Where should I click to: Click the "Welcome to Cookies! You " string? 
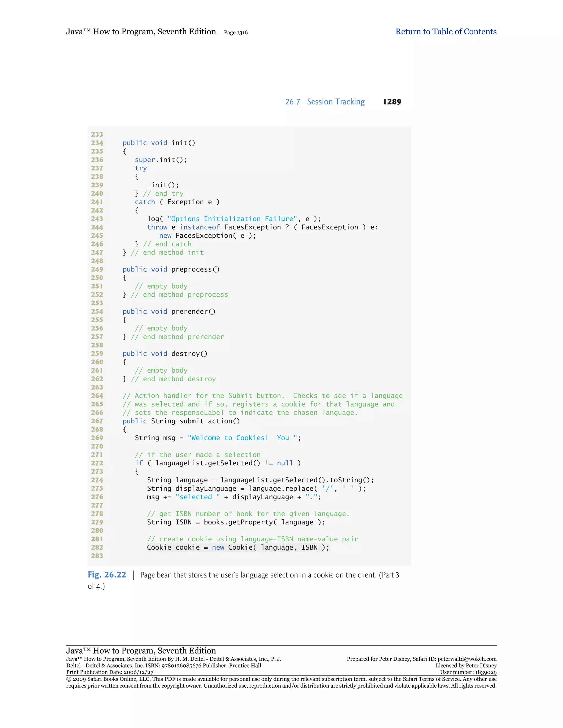coord(242,438)
